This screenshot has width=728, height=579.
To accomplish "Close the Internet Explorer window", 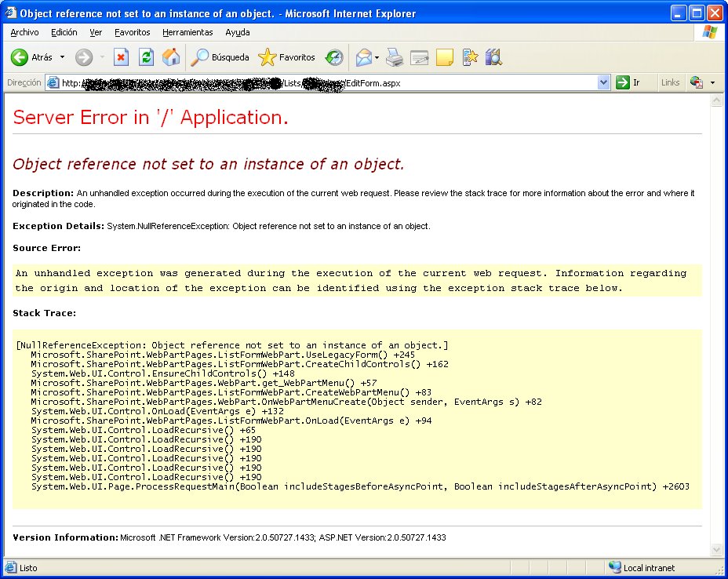I will (715, 13).
